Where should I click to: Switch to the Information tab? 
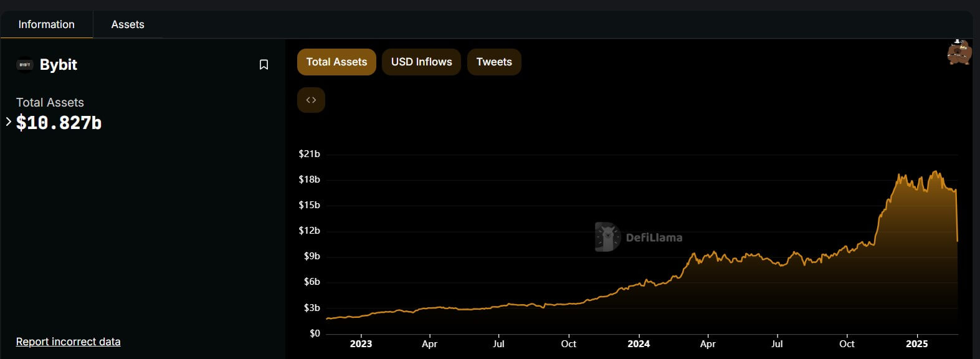(x=46, y=24)
